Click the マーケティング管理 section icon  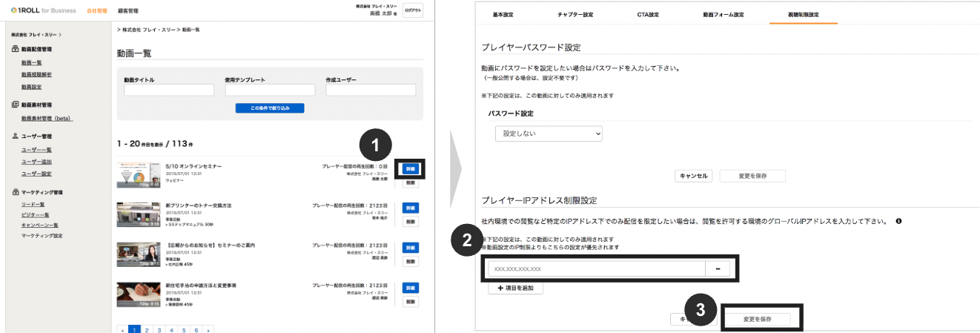pyautogui.click(x=15, y=192)
